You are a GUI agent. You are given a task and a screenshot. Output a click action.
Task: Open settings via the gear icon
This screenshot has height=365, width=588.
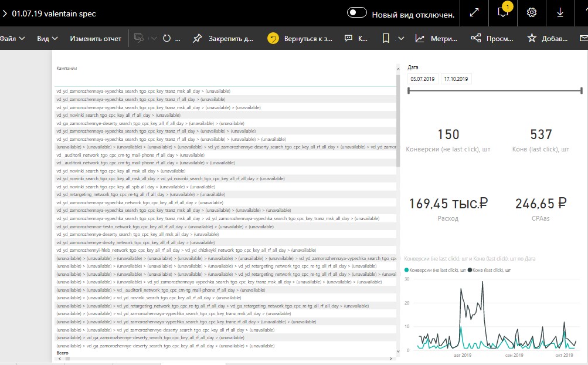pyautogui.click(x=531, y=13)
